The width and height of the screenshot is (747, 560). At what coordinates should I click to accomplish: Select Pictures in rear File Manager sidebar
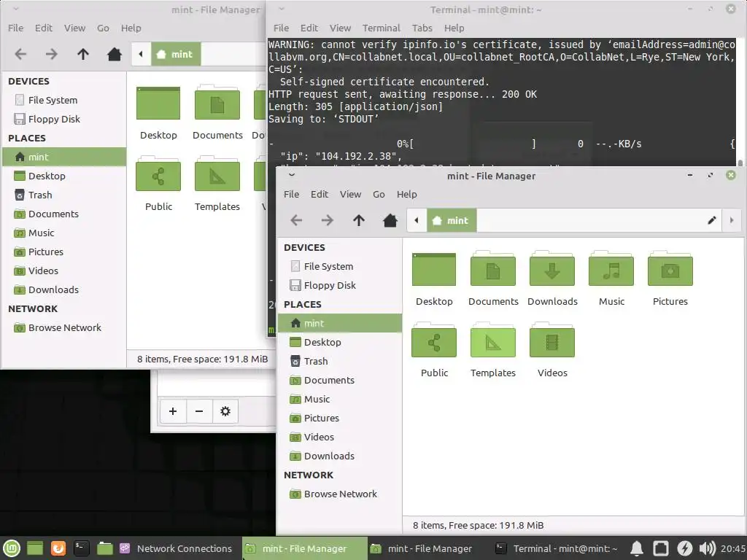pos(64,252)
